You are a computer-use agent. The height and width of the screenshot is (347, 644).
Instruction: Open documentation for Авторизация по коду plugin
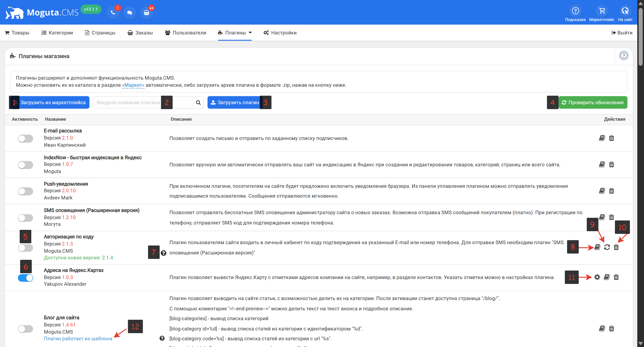click(x=597, y=247)
